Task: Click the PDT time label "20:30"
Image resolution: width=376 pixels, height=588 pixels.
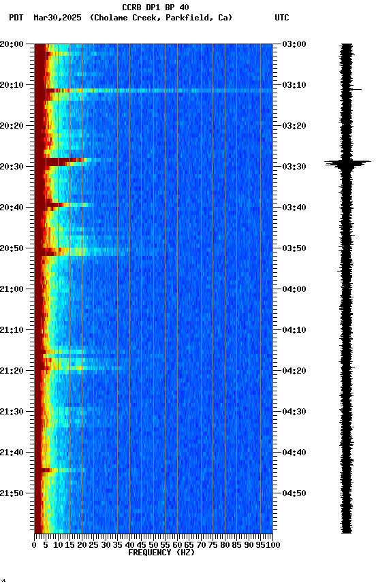Action: (x=12, y=167)
